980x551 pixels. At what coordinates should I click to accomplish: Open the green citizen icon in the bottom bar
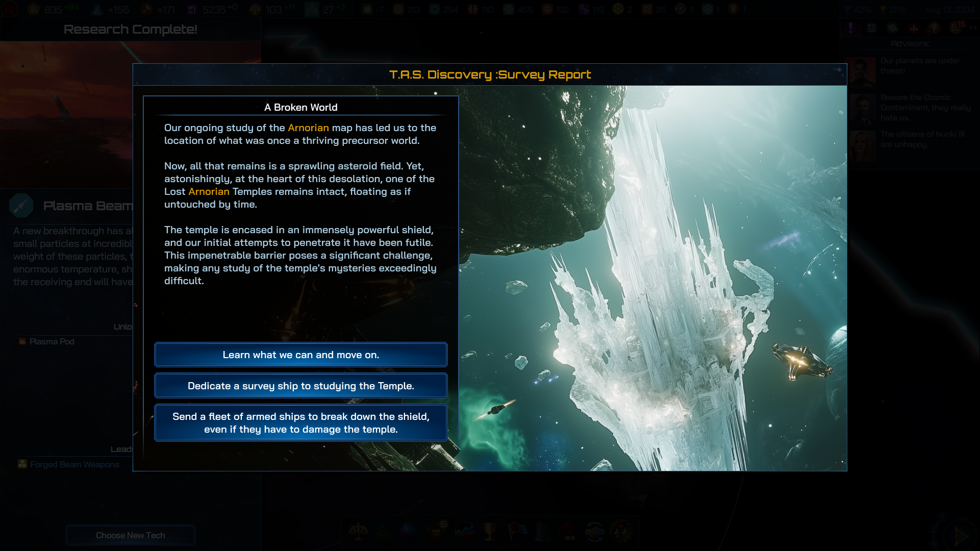pos(384,532)
